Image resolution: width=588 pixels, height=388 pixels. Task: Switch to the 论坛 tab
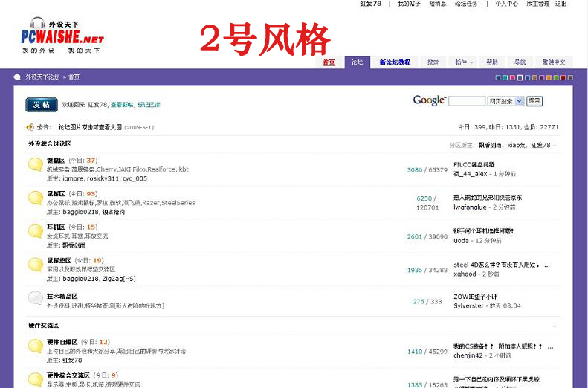pos(358,62)
